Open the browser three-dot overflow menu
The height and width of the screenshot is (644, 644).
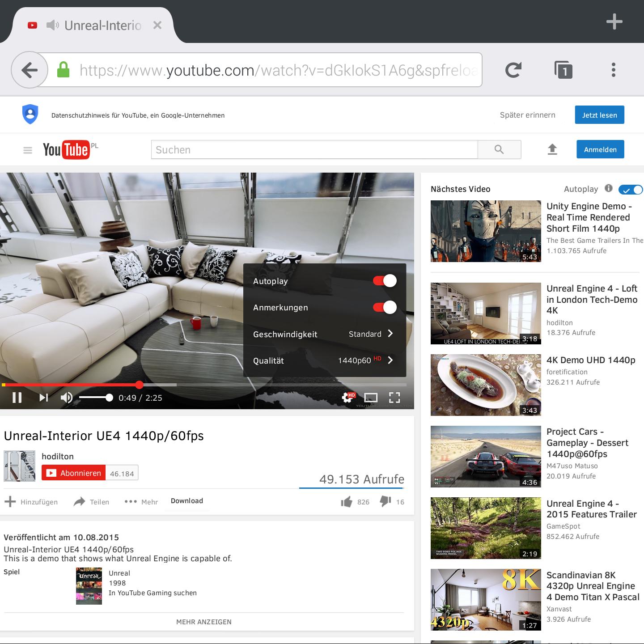614,70
